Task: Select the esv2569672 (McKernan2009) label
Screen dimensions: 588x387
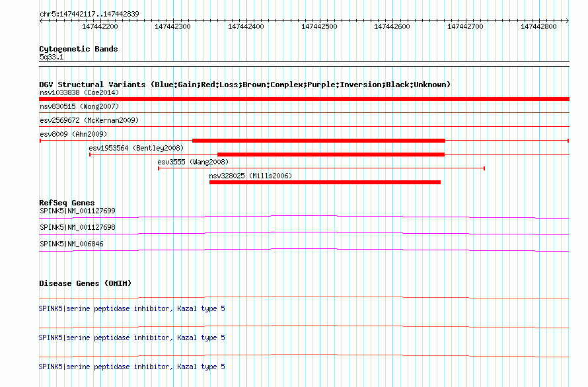Action: pos(89,120)
